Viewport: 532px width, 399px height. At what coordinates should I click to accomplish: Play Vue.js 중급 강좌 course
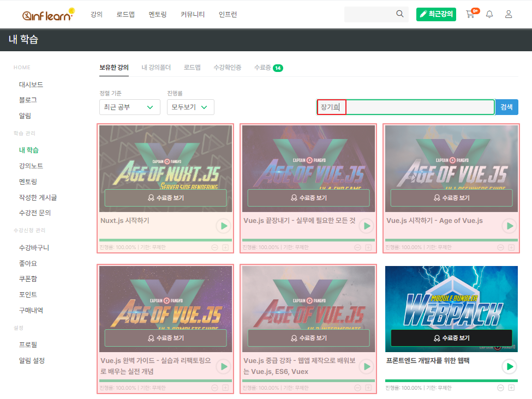[x=367, y=366]
